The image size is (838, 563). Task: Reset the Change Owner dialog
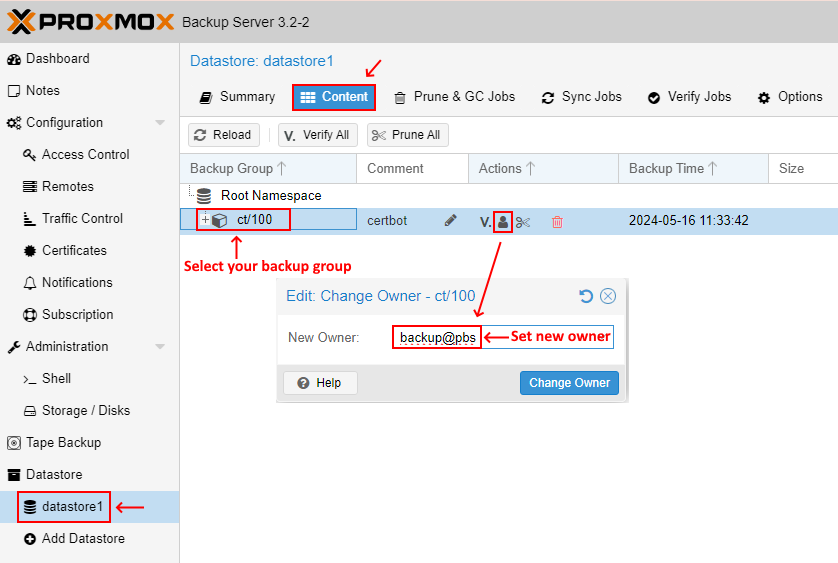586,296
